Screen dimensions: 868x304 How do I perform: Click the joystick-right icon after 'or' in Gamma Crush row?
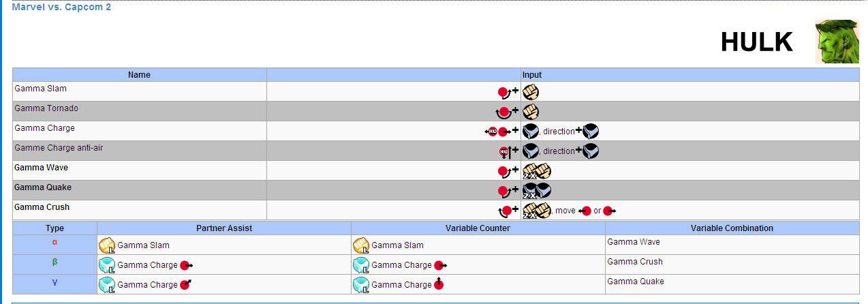point(609,211)
